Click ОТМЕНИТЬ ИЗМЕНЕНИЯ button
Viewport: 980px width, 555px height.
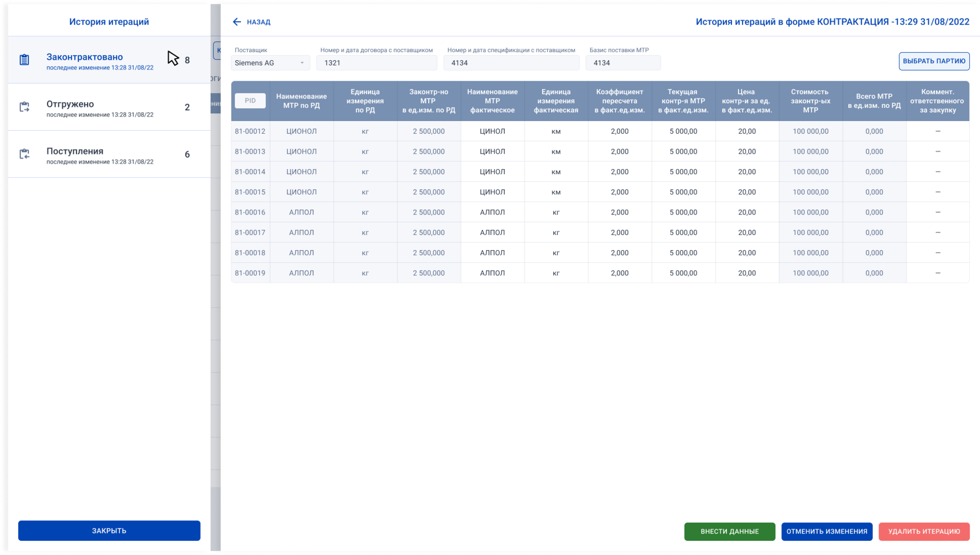click(x=827, y=532)
